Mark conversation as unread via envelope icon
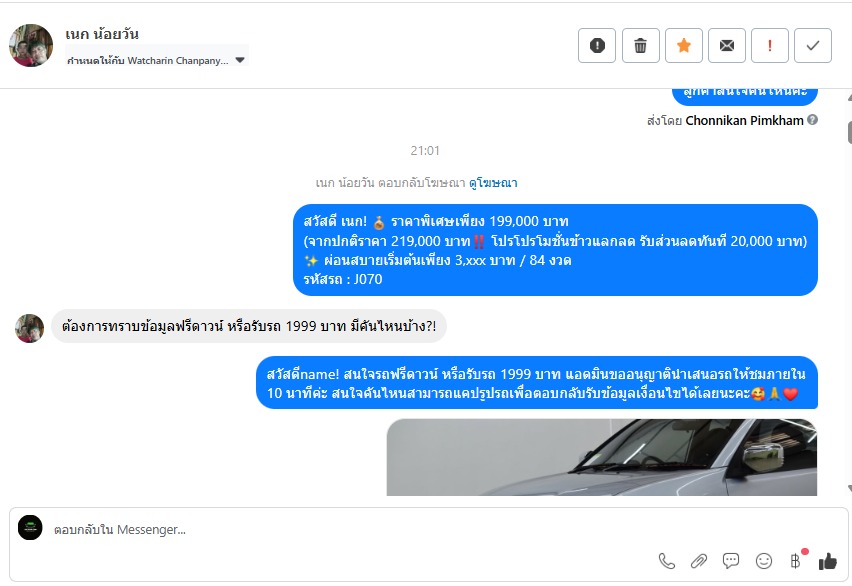Viewport: 852px width, 586px height. click(x=727, y=46)
